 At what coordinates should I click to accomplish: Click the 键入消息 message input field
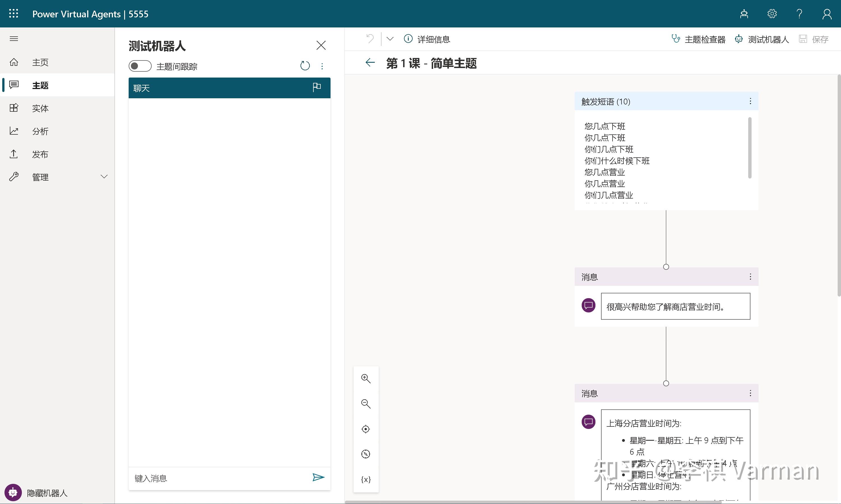[x=211, y=477]
